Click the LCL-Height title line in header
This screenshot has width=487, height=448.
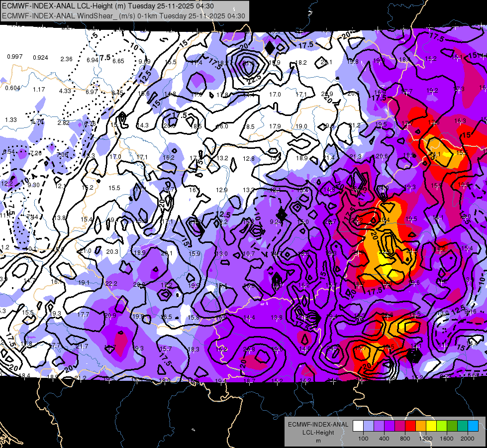click(107, 6)
